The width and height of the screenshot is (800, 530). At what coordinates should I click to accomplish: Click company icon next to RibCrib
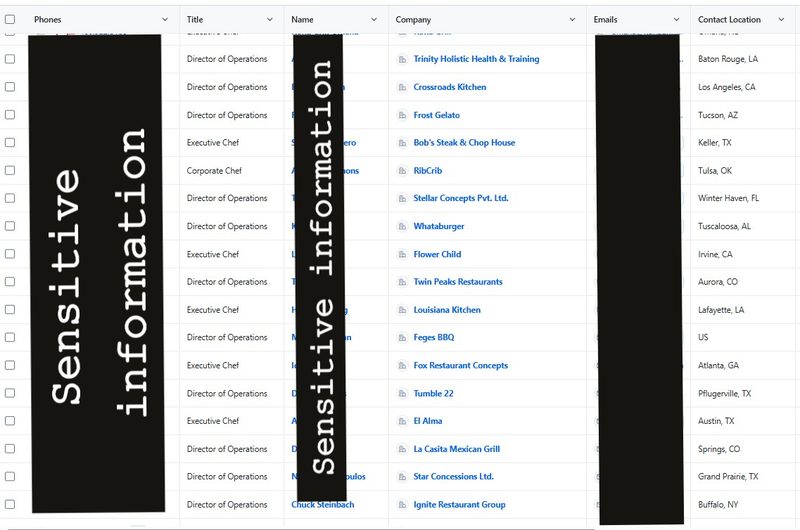403,171
